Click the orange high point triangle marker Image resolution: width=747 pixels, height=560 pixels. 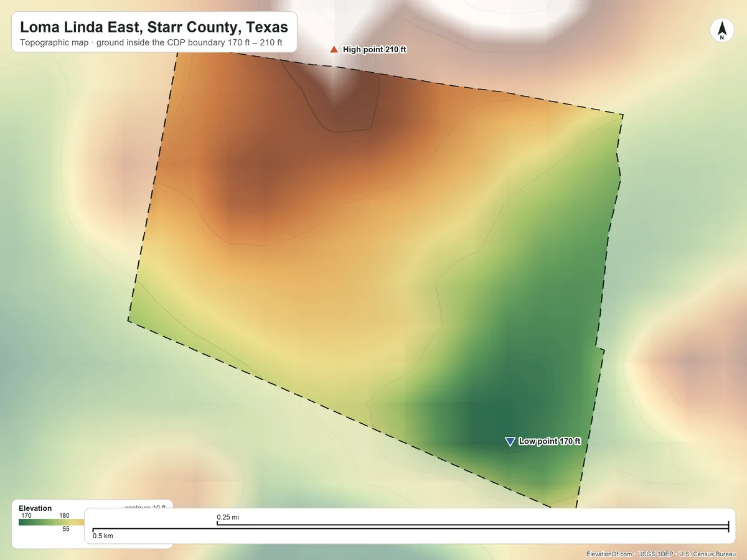(x=334, y=49)
